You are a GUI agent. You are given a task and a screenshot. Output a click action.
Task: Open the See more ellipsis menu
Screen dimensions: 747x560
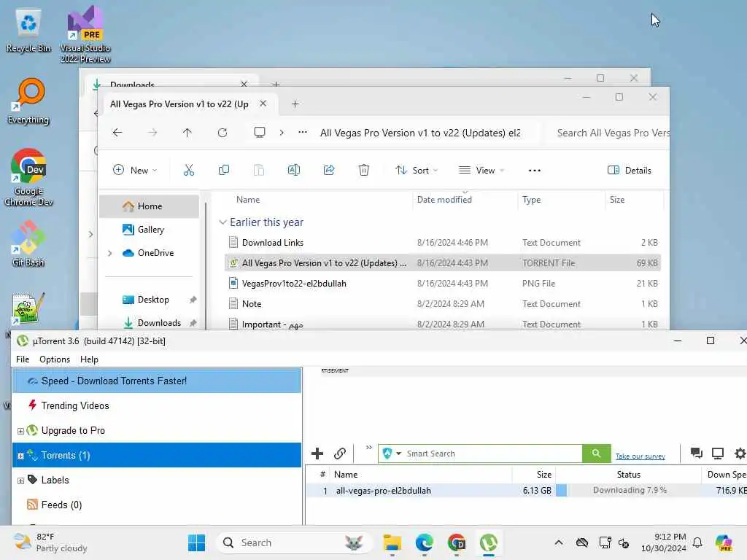(535, 170)
